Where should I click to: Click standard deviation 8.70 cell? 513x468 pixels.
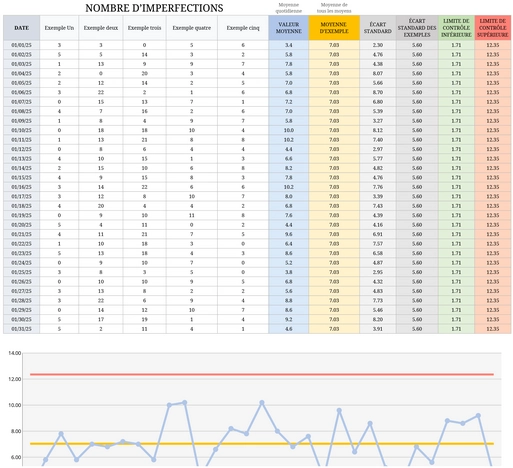[x=378, y=92]
